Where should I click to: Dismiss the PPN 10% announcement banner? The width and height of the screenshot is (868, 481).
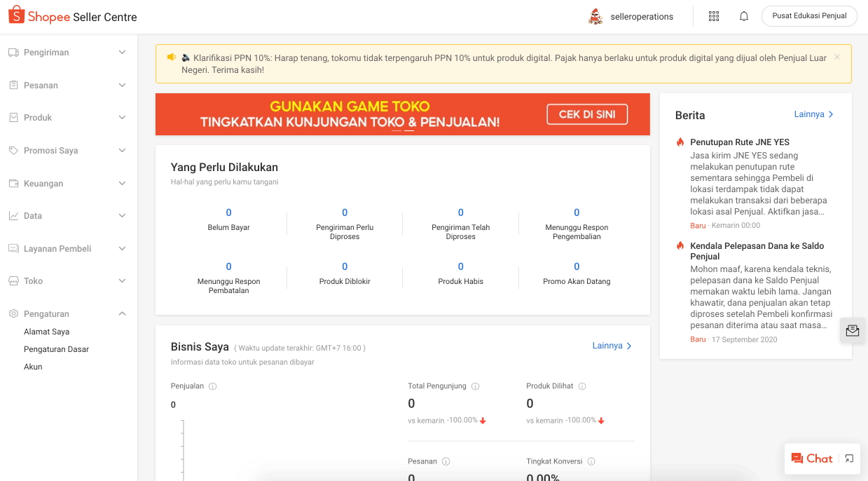click(837, 57)
